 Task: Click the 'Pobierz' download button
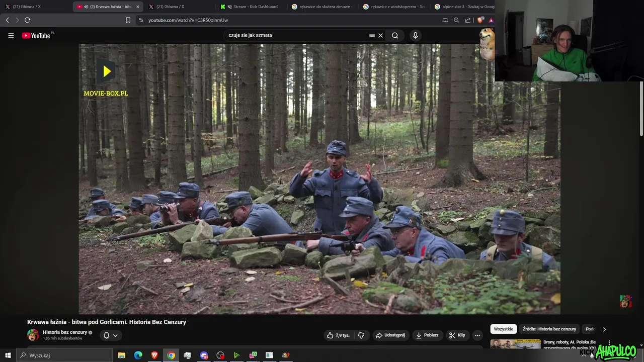coord(427,335)
